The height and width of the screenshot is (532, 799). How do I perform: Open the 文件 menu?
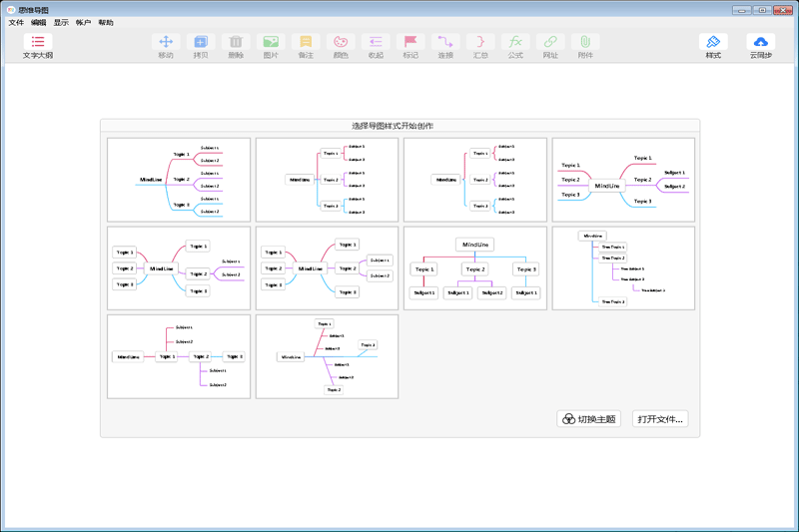click(x=16, y=22)
